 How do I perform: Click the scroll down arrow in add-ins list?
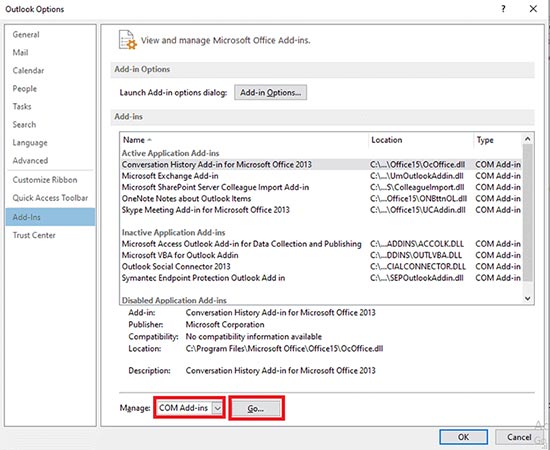(528, 298)
